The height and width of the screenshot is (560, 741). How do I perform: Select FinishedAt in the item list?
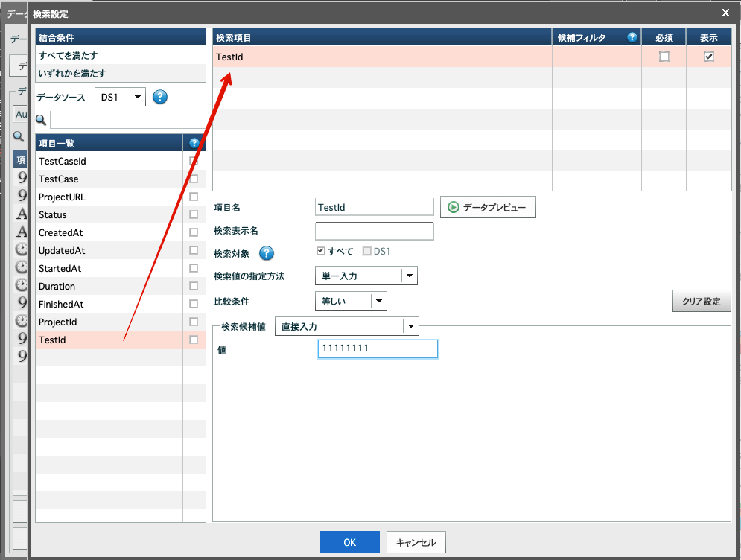tap(109, 304)
